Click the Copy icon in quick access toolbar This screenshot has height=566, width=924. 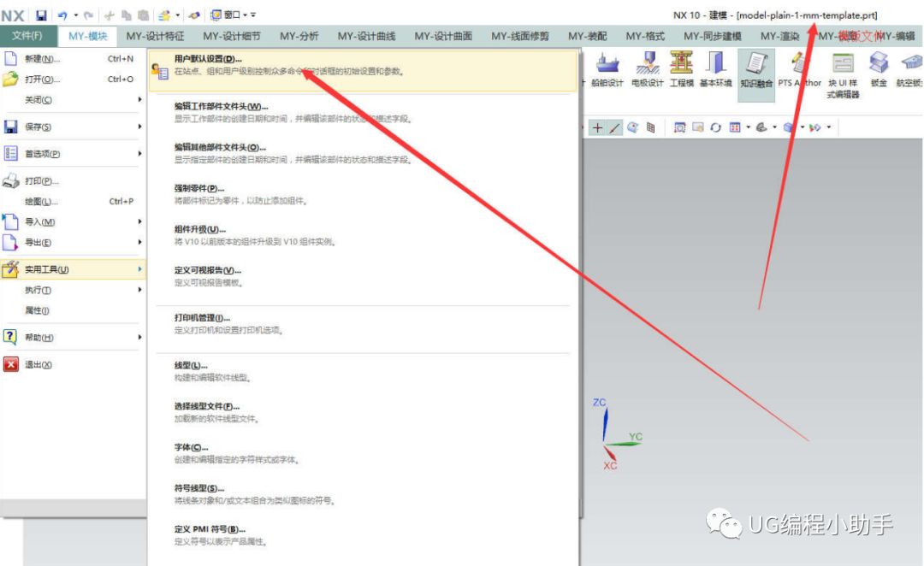pos(126,15)
